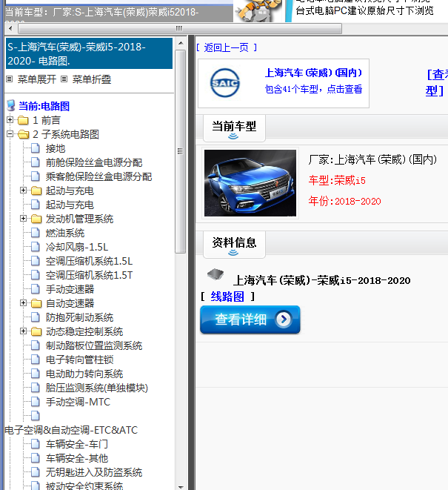Expand the 1 前言 tree node
The image size is (448, 490).
point(10,119)
